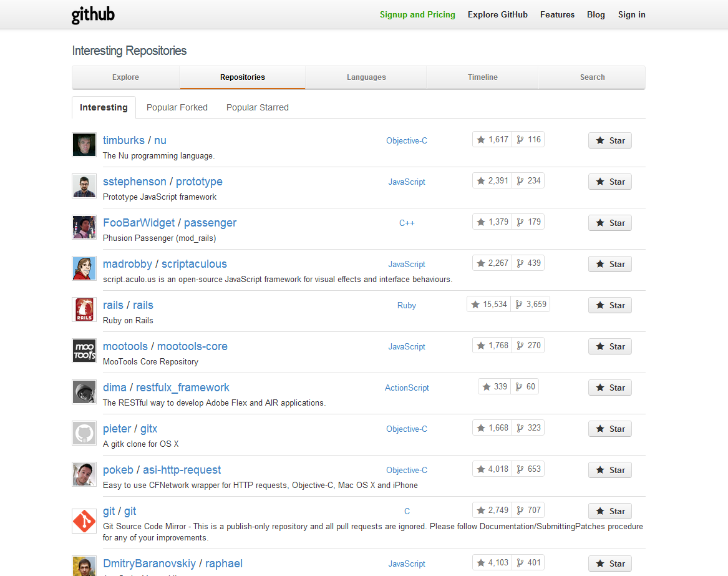Click the GitHub logo
Image resolution: width=728 pixels, height=576 pixels.
click(93, 15)
